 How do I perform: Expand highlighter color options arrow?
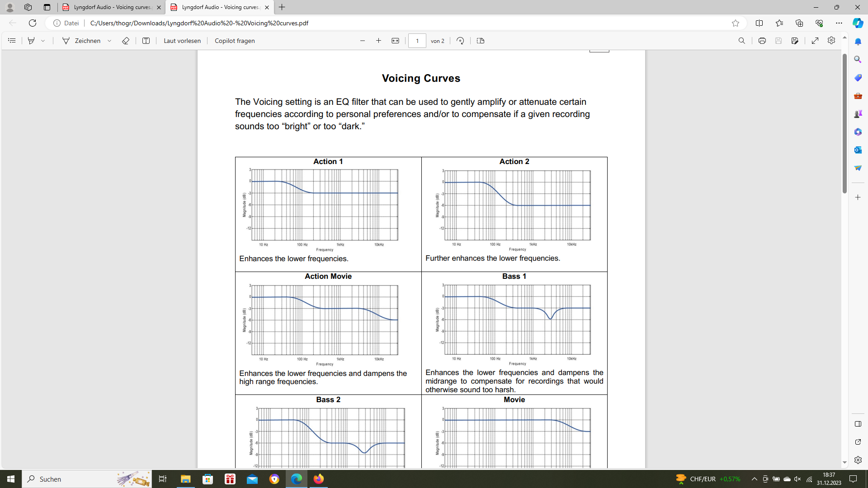(43, 41)
